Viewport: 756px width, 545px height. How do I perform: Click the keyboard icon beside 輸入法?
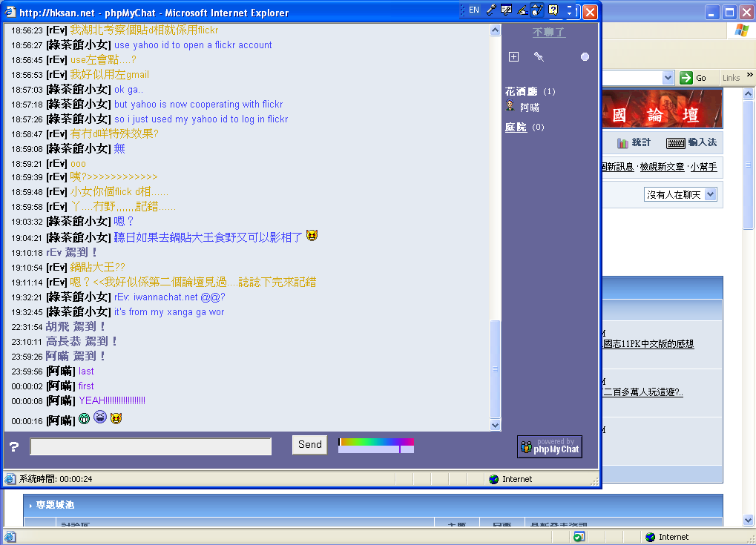click(675, 142)
